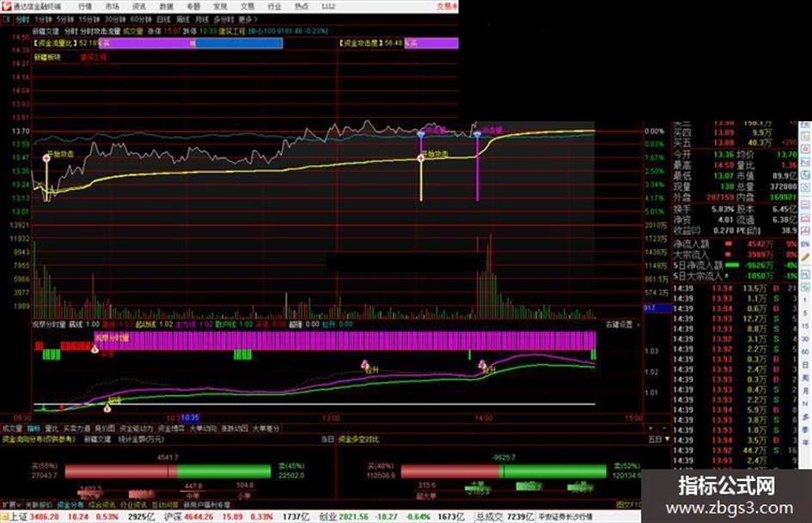Click the folder icon left of 上证 in status bar
Screen dimensions: 812x523
(x=4, y=517)
